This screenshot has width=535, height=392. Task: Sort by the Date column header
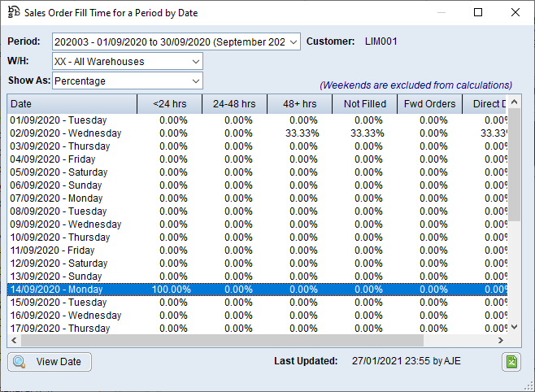[x=72, y=104]
